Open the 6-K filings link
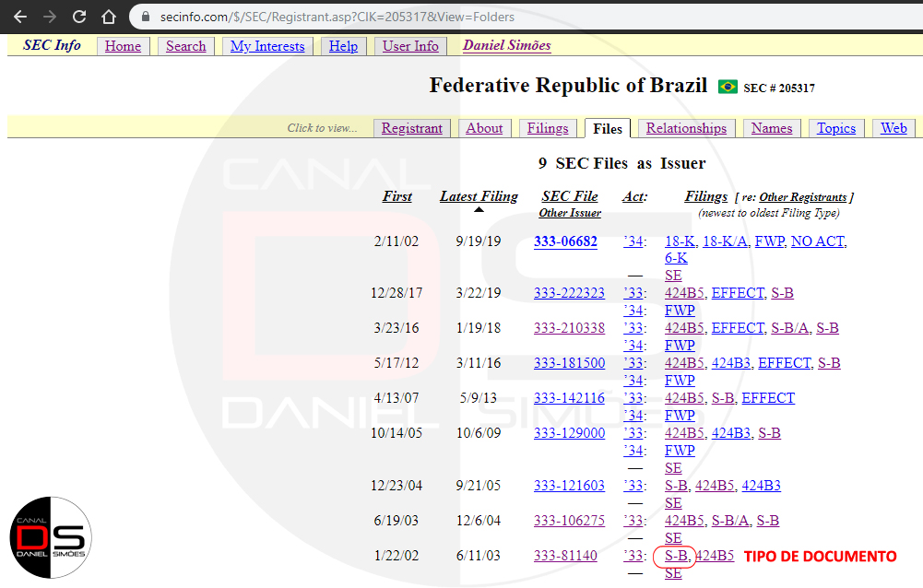Image resolution: width=923 pixels, height=588 pixels. 676,258
